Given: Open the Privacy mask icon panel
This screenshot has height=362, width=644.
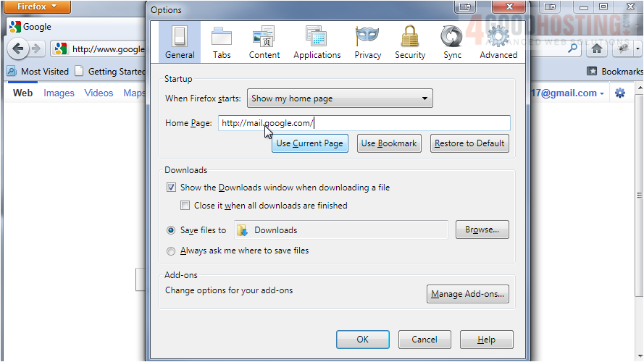Looking at the screenshot, I should pyautogui.click(x=367, y=43).
